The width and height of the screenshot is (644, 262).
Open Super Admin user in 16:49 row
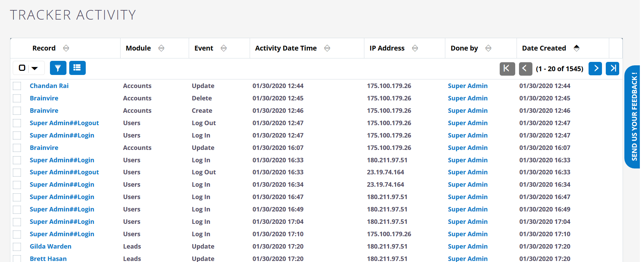coord(468,209)
